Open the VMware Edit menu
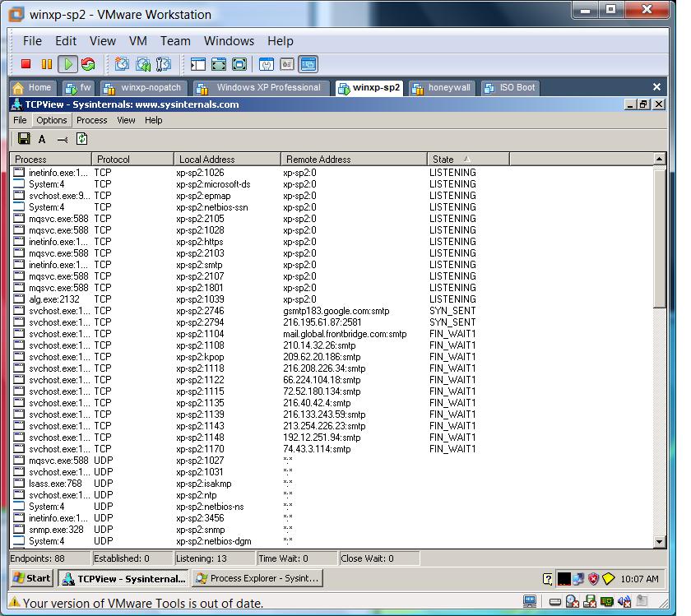Viewport: 691px width, 616px height. pyautogui.click(x=66, y=41)
